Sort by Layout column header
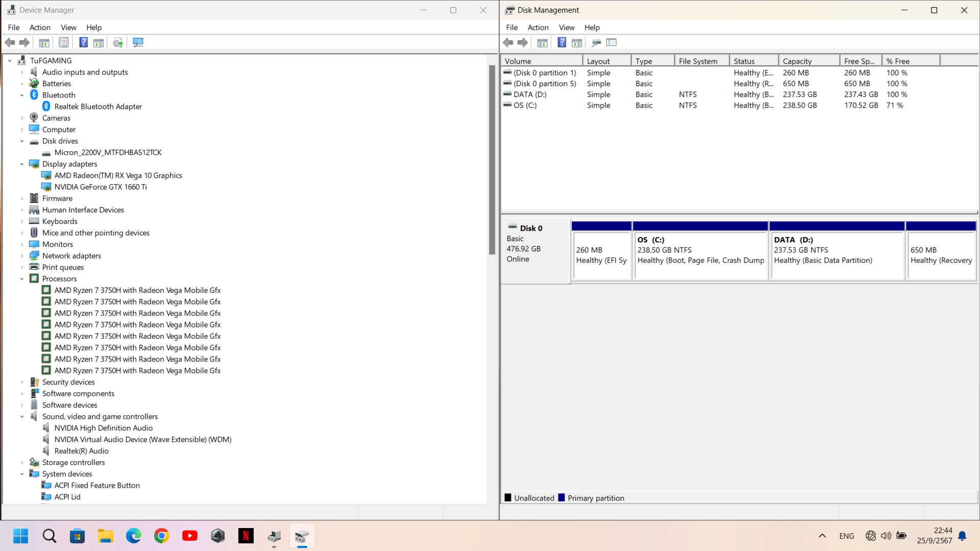 pos(607,61)
